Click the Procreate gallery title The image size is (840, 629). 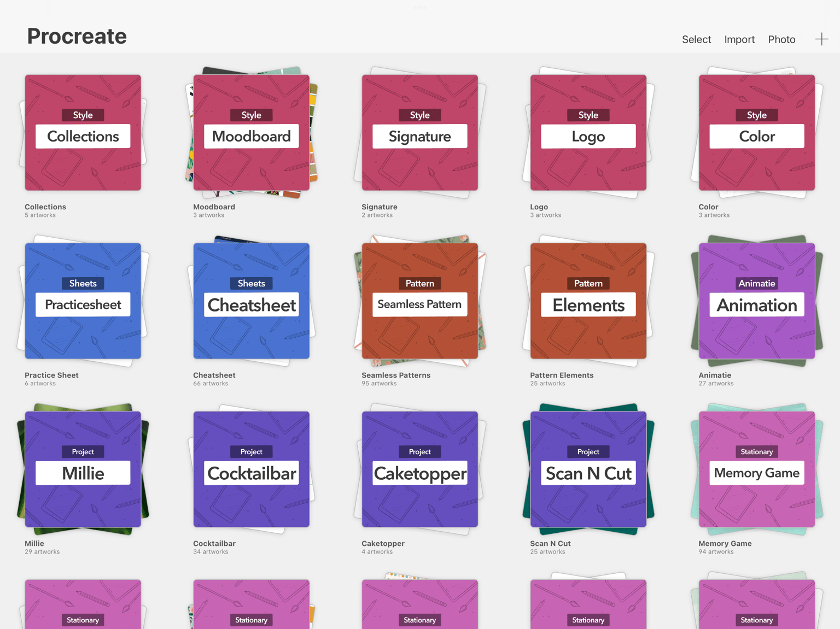[77, 36]
